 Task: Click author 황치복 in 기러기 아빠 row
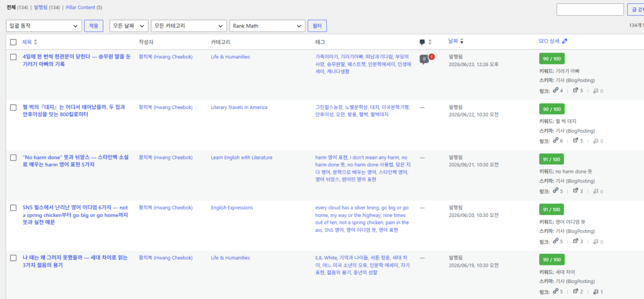pos(165,57)
